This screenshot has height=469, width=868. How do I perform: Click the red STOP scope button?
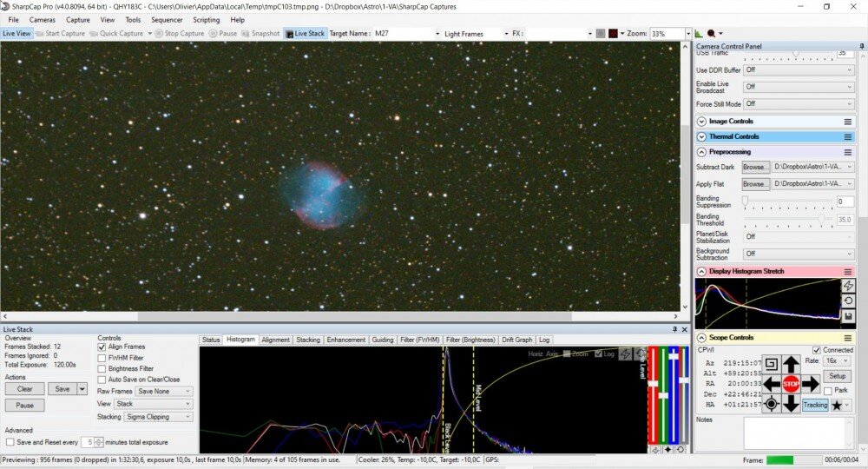791,383
